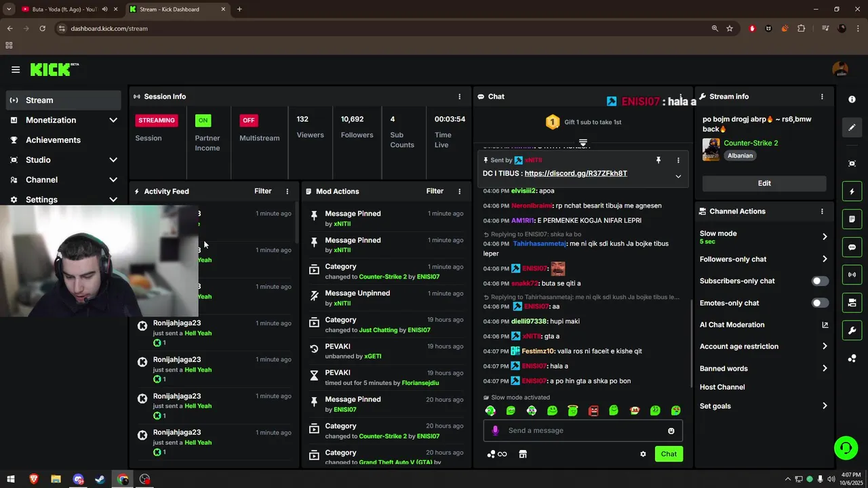The width and height of the screenshot is (868, 488).
Task: Open the discord.gg link in pinned message
Action: pyautogui.click(x=576, y=174)
